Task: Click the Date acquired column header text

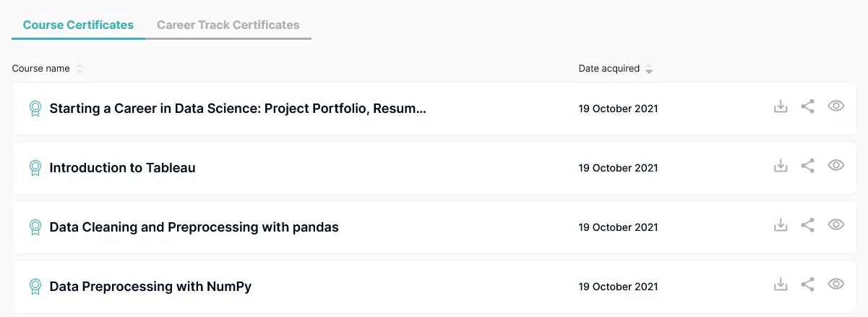Action: [609, 69]
